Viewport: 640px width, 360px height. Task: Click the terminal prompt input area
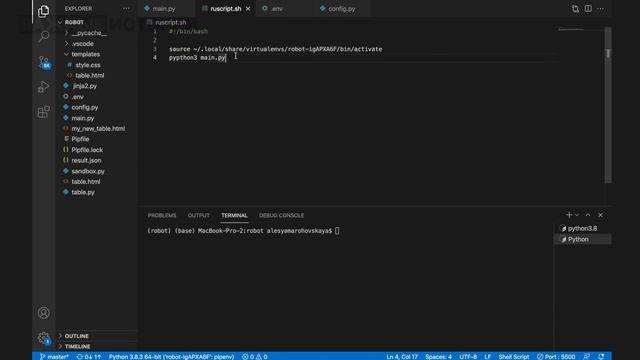[337, 231]
